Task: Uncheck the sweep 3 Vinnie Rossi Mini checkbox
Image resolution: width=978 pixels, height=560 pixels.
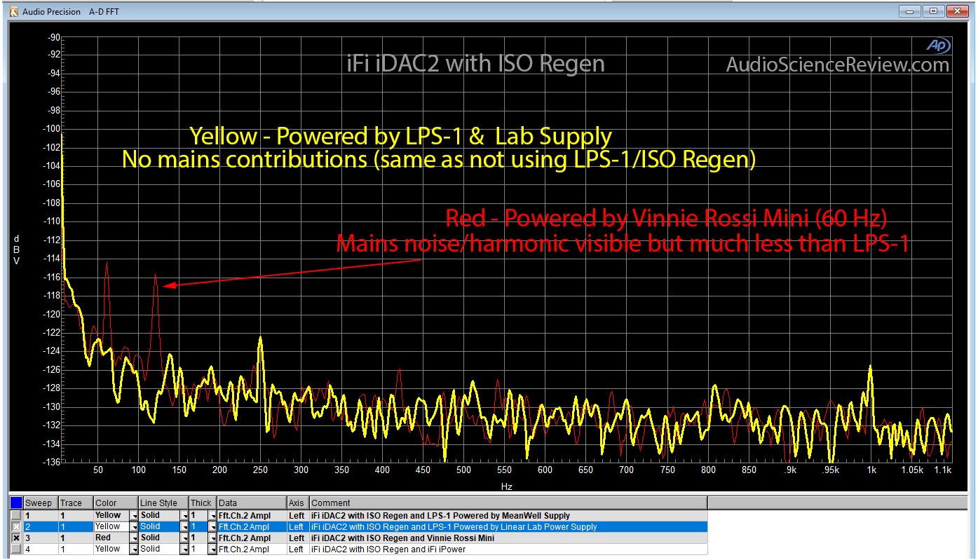Action: pos(15,538)
